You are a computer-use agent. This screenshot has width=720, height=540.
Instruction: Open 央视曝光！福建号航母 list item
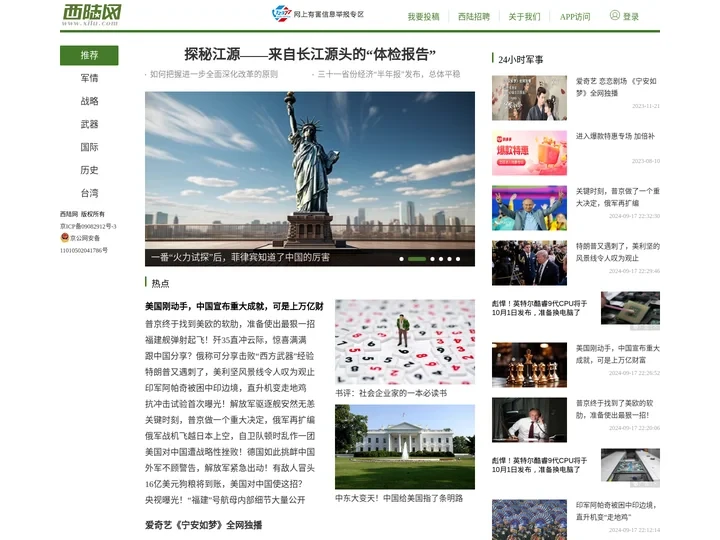(225, 500)
